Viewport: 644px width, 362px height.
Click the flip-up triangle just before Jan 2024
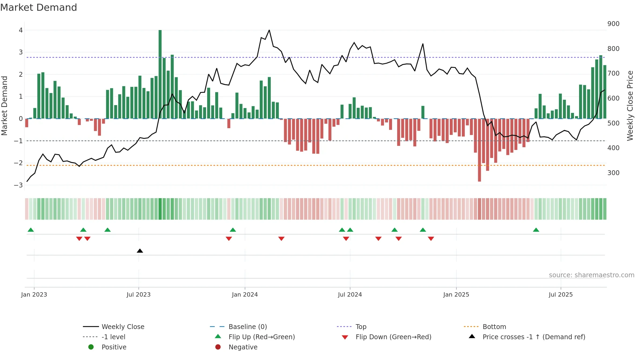(x=233, y=230)
